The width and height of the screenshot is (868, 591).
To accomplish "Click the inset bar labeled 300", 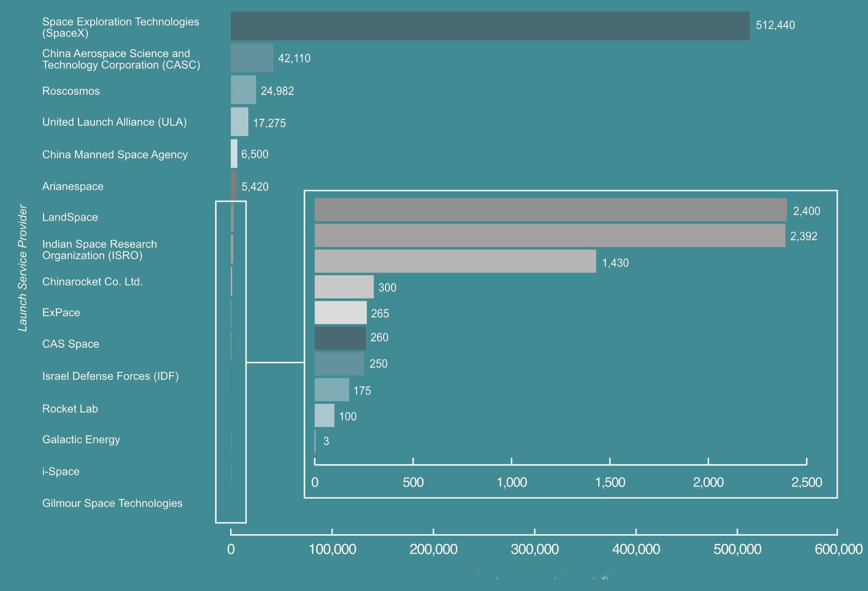I will tap(344, 287).
